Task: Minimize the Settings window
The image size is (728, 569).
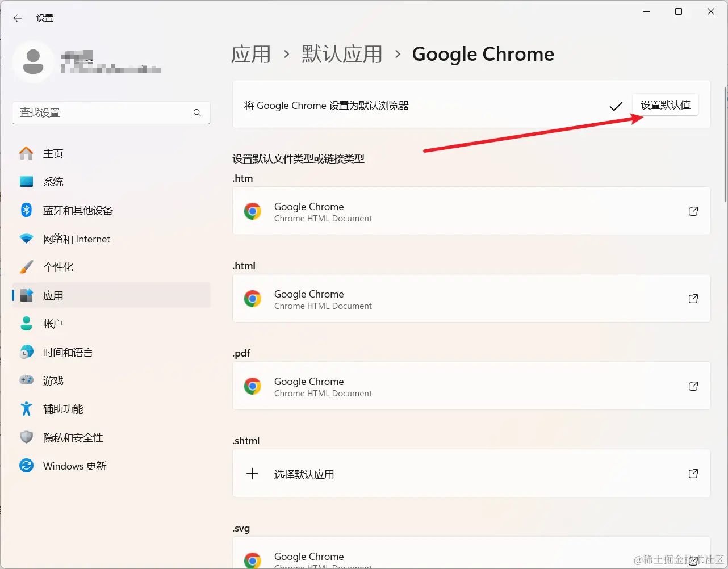Action: click(x=646, y=11)
